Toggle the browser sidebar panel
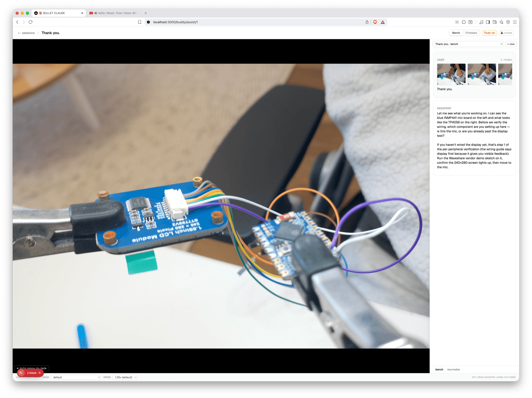The height and width of the screenshot is (398, 532). [488, 22]
